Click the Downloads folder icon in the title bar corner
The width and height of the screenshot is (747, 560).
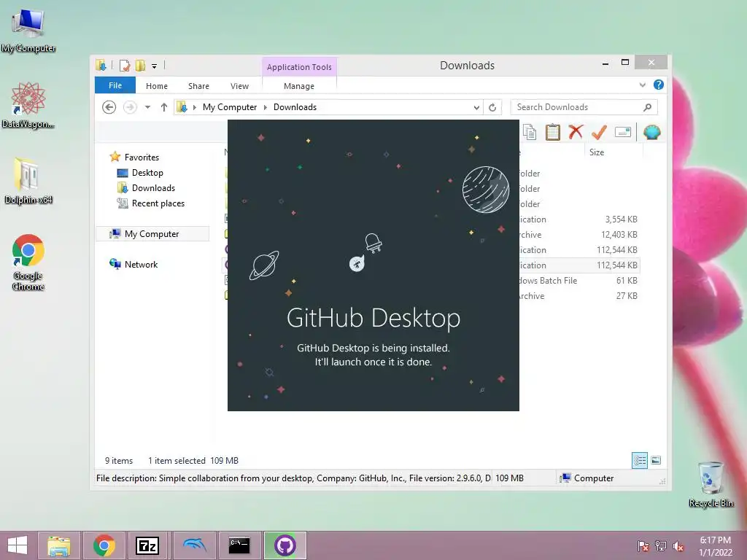101,65
